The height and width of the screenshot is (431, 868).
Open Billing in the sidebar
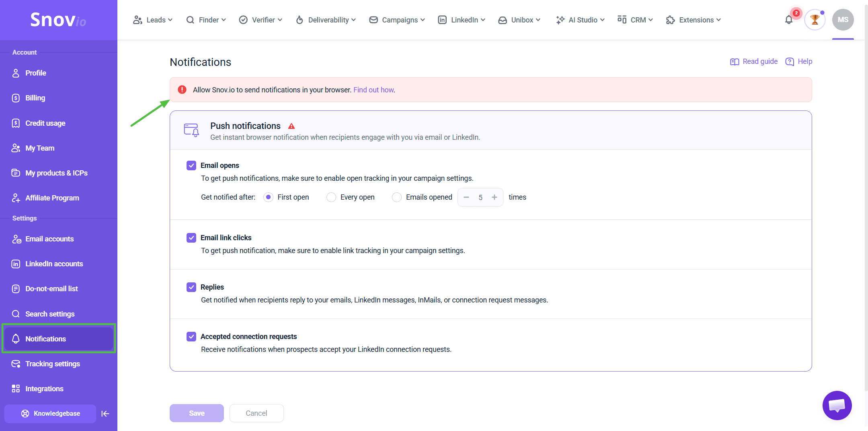pyautogui.click(x=35, y=98)
